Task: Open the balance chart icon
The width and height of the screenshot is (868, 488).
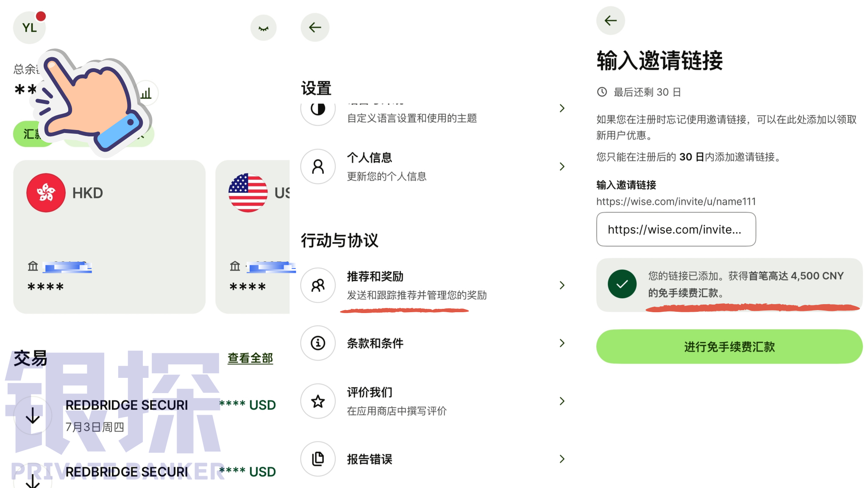Action: (x=146, y=93)
